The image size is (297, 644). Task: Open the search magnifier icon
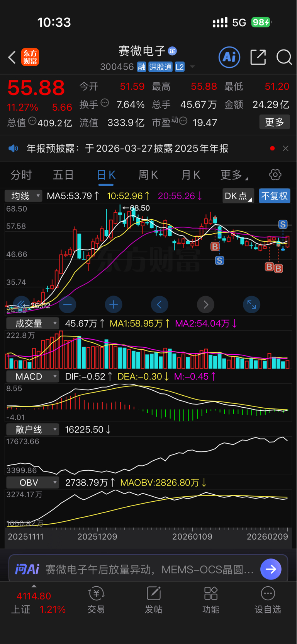pos(284,57)
